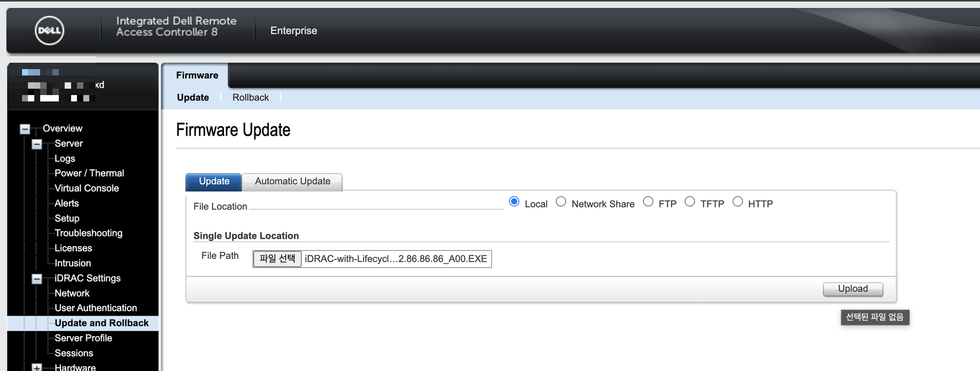980x371 pixels.
Task: Open Logs in the sidebar
Action: 65,158
